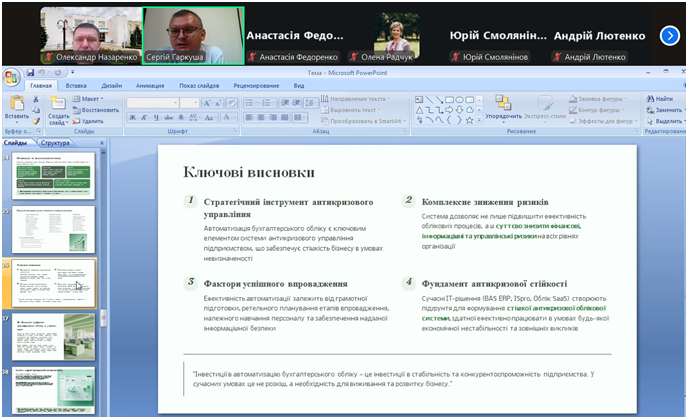Image resolution: width=688 pixels, height=419 pixels.
Task: Click the Create slide (Создать слайд) icon
Action: [58, 103]
